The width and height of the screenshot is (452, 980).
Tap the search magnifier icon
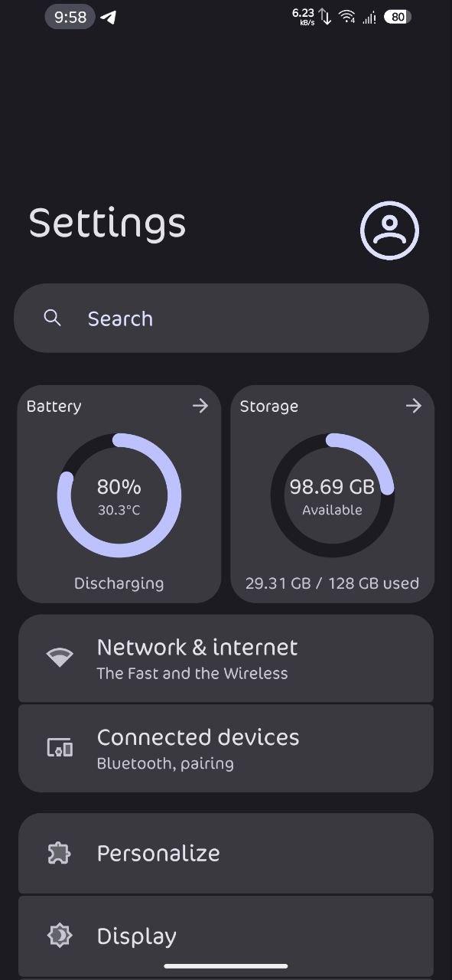coord(52,318)
